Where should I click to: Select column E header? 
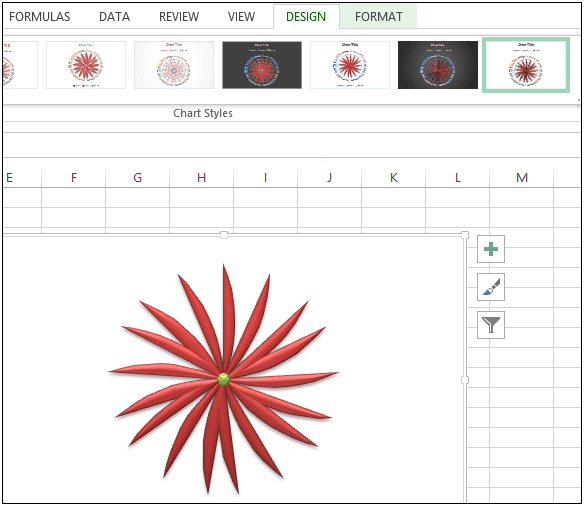22,178
